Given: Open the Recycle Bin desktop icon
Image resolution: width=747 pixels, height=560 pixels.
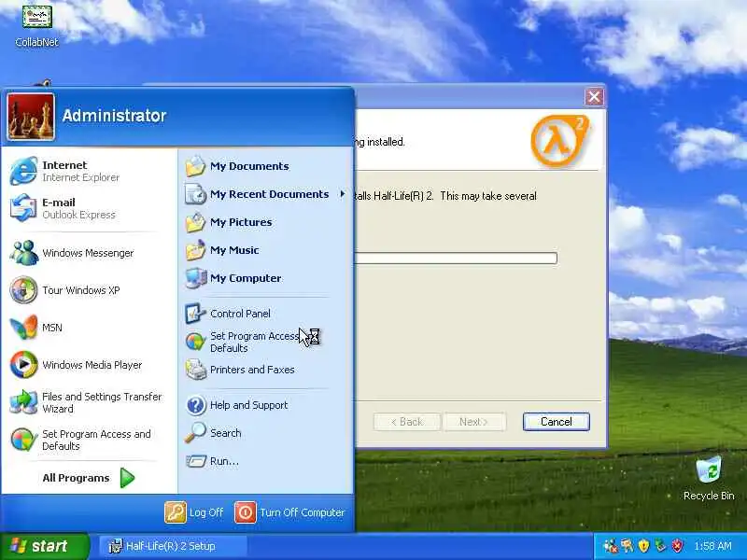Looking at the screenshot, I should (709, 469).
